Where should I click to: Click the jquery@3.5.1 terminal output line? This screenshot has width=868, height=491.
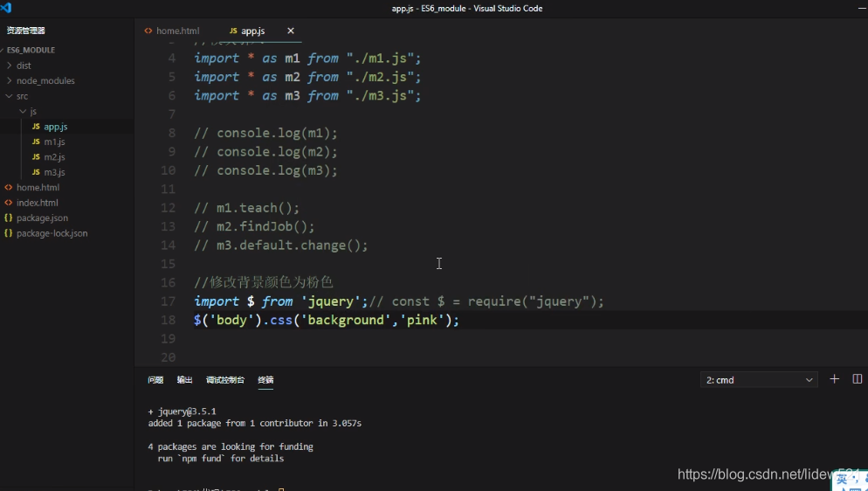click(x=183, y=411)
